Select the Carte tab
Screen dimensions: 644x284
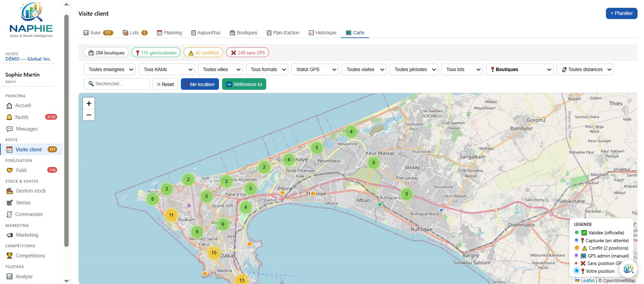click(355, 33)
